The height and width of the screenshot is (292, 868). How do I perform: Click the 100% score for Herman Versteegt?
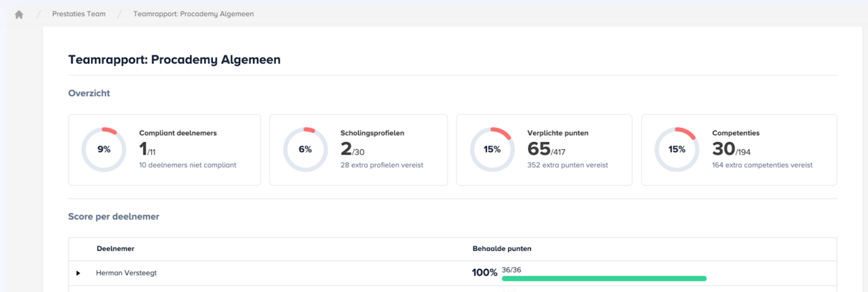[485, 273]
